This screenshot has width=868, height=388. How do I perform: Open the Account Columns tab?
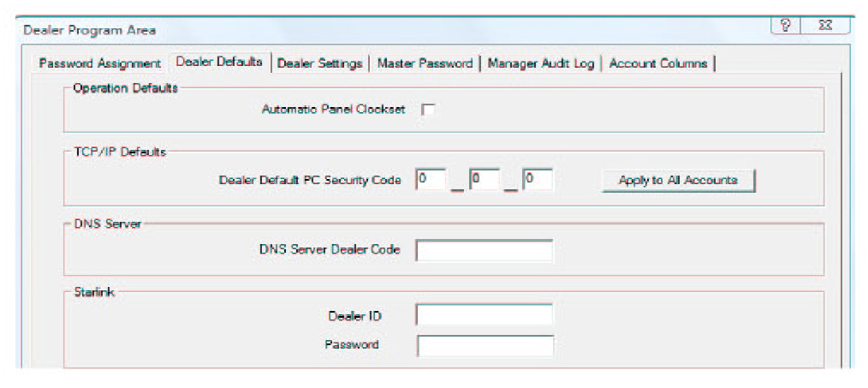point(658,63)
